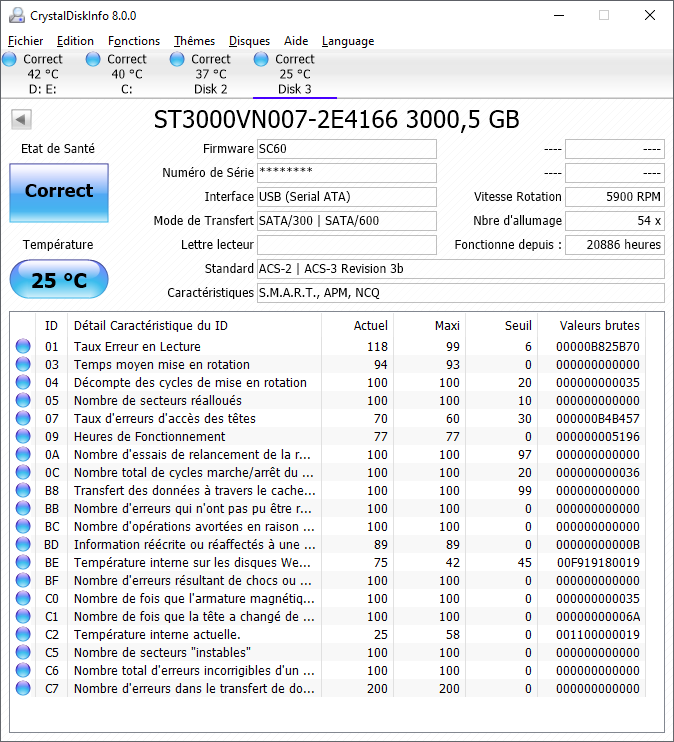Open the Aide menu

point(296,41)
